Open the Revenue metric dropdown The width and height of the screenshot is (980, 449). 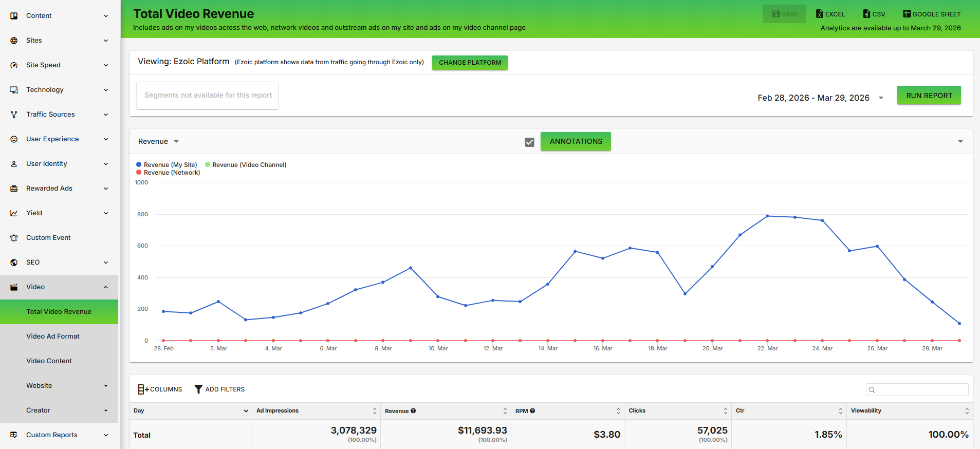[158, 141]
